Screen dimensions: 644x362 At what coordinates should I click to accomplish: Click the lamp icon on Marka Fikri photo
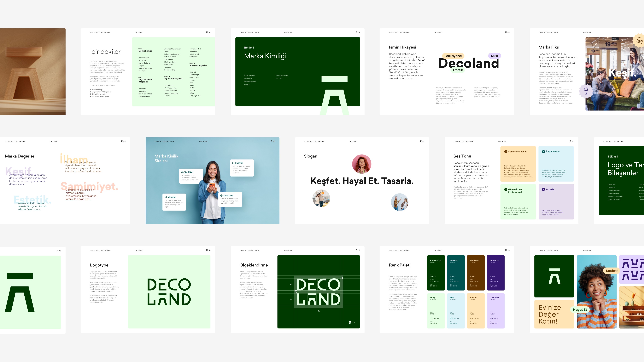pyautogui.click(x=586, y=91)
